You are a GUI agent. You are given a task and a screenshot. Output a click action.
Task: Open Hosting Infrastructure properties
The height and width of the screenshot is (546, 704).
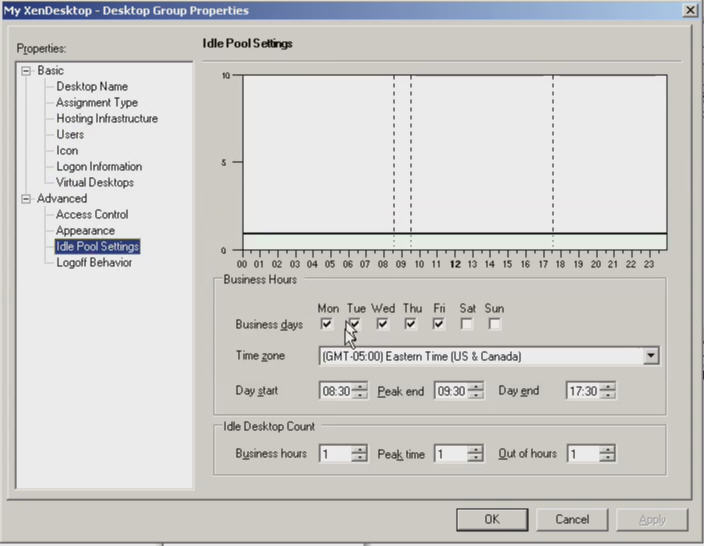[106, 119]
